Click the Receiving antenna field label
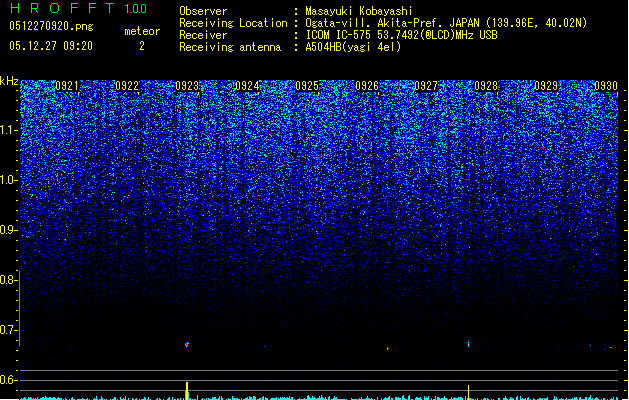The height and width of the screenshot is (400, 629). click(x=230, y=47)
